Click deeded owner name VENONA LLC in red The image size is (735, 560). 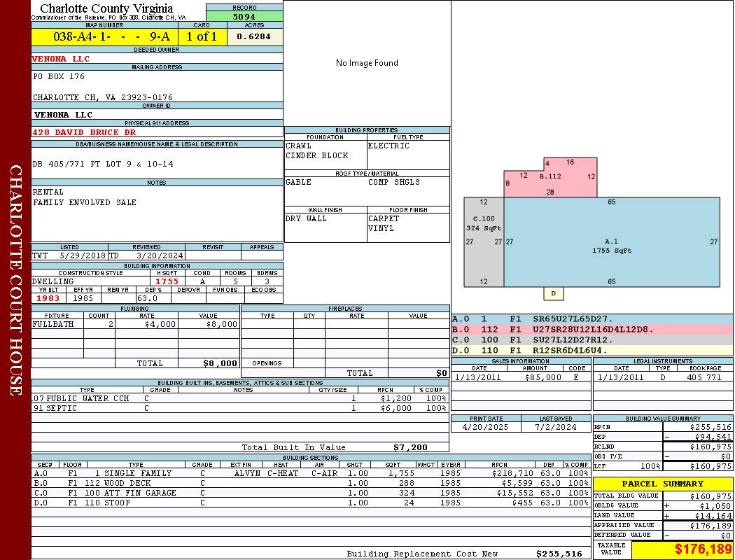(60, 59)
